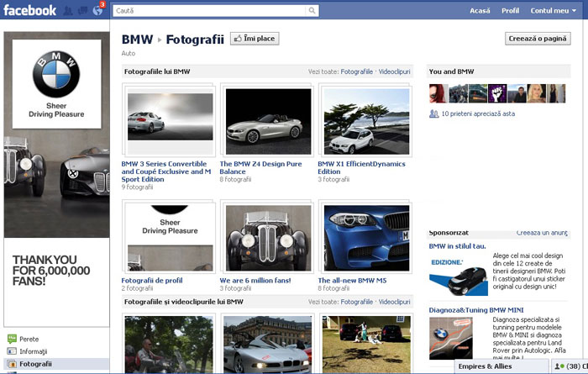The width and height of the screenshot is (588, 374).
Task: Expand the Contul meu dropdown
Action: 553,10
